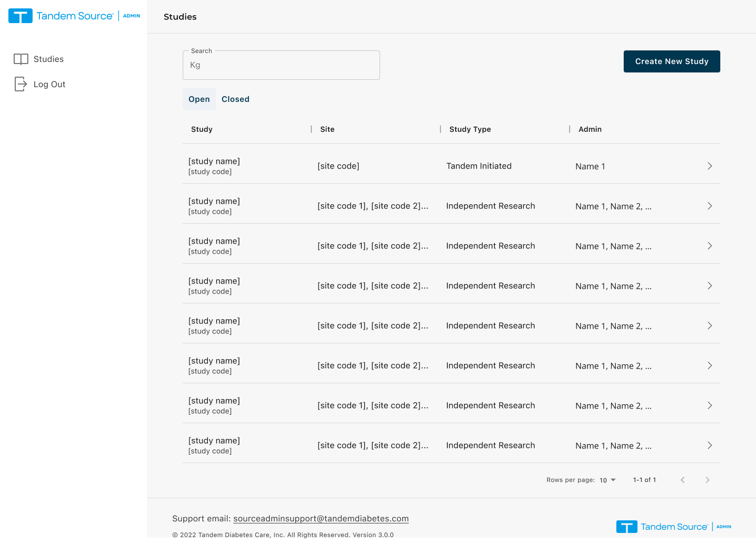
Task: Click the Search input field
Action: pos(281,65)
